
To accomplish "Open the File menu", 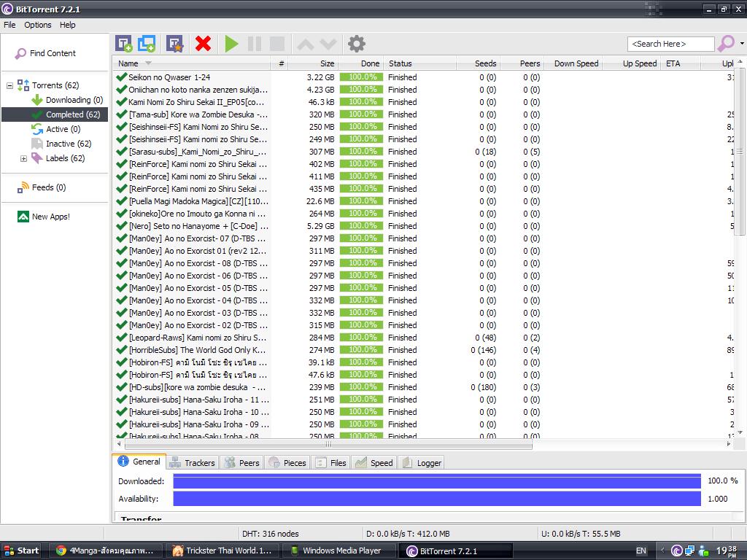I will [9, 25].
